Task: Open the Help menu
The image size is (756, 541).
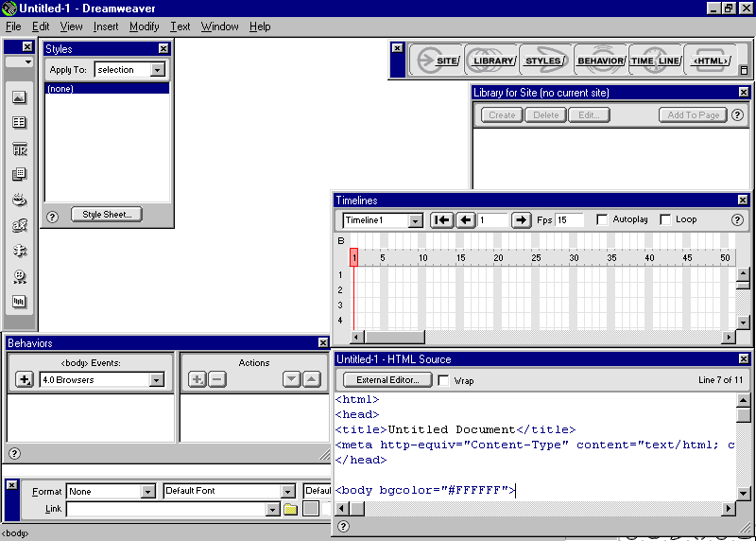Action: [x=260, y=26]
